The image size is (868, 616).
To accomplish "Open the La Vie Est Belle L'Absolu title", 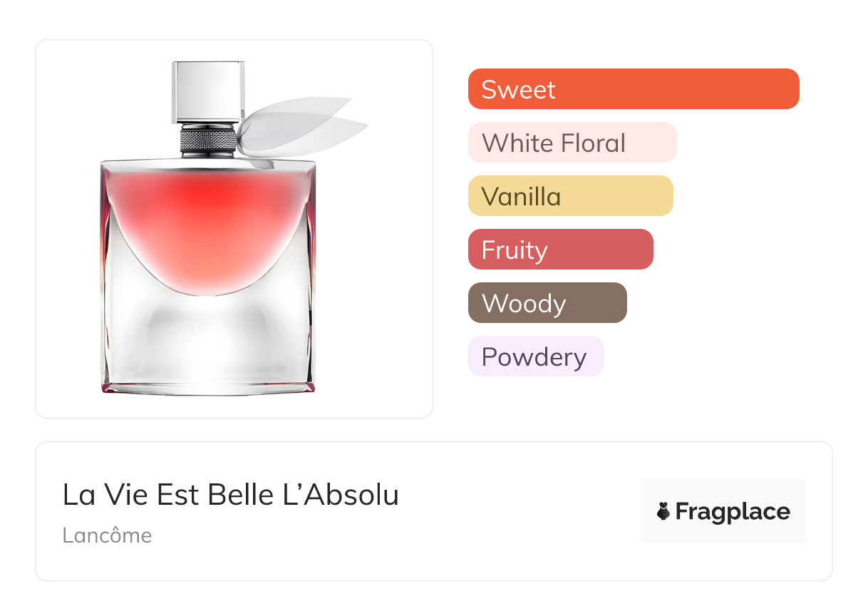I will 230,495.
